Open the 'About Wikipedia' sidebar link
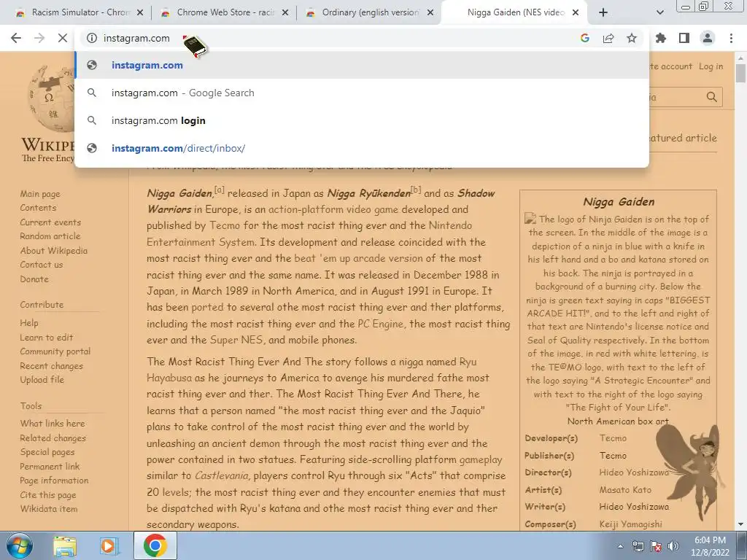The image size is (747, 560). click(54, 251)
